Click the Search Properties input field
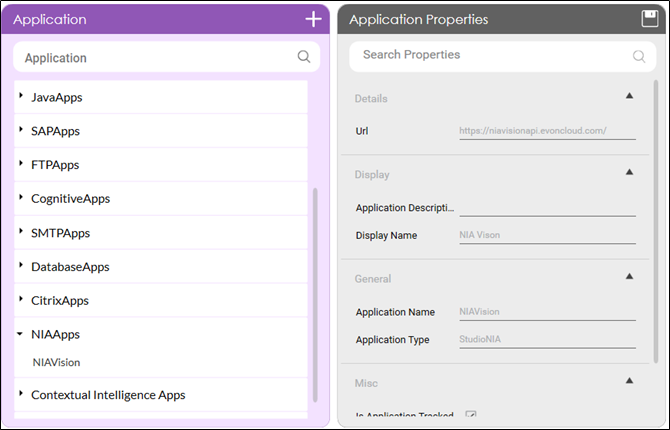 point(490,55)
